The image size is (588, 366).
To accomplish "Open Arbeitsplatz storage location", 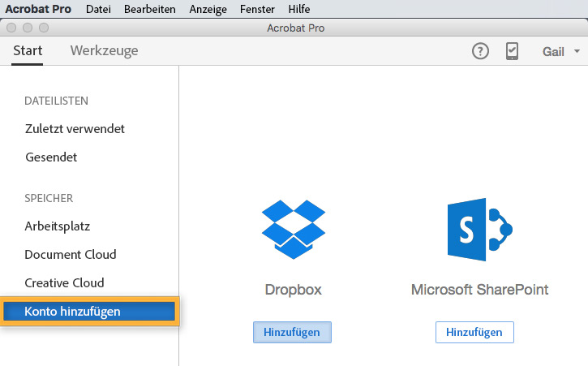I will coord(58,226).
